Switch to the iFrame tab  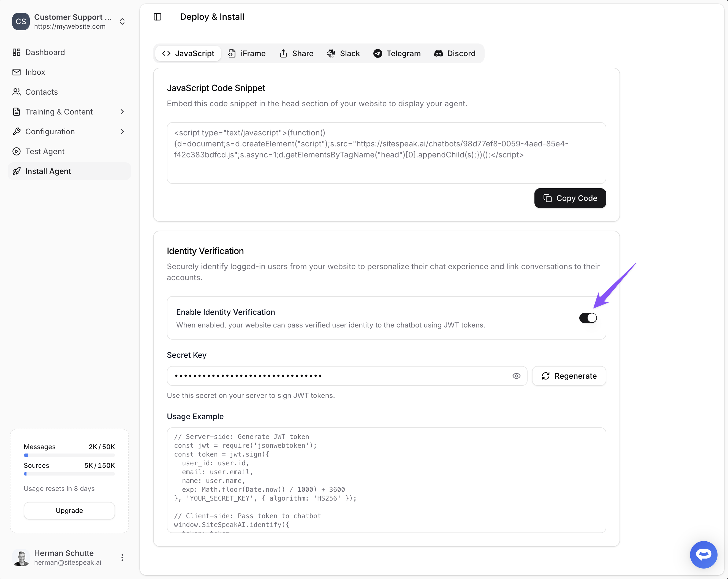coord(247,53)
